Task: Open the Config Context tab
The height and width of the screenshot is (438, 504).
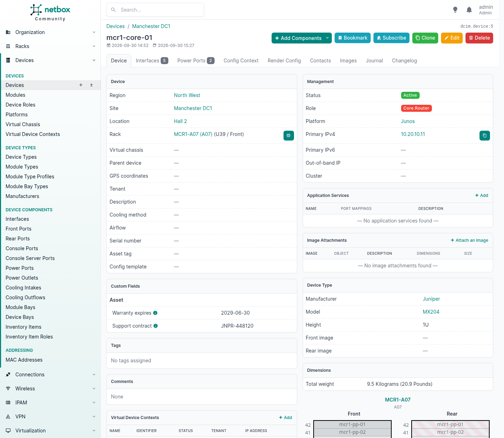Action: point(241,61)
